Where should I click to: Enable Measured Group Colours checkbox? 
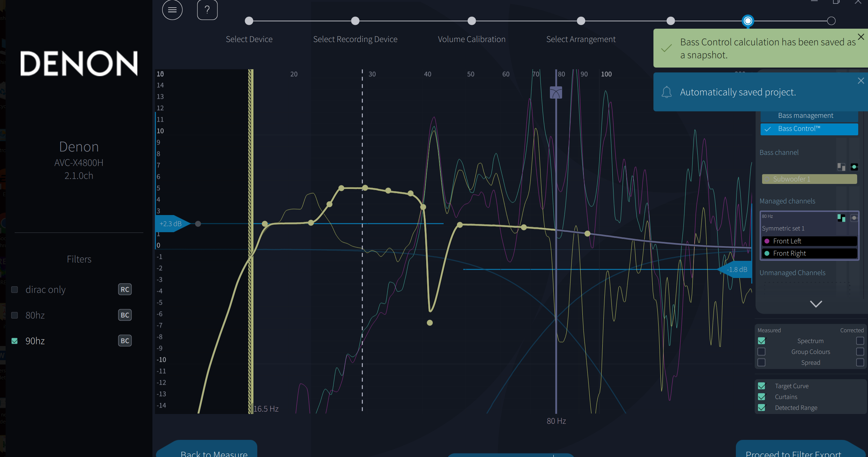(x=761, y=352)
